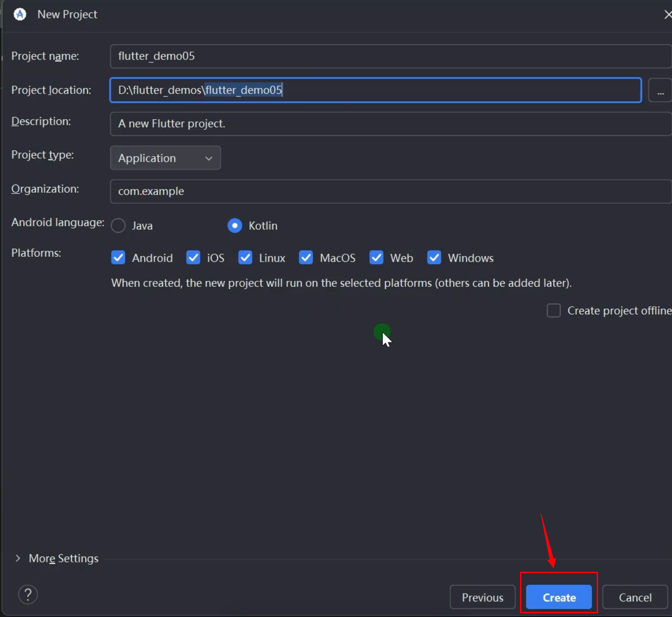Viewport: 672px width, 617px height.
Task: Edit the Organization com.example field
Action: tap(391, 191)
